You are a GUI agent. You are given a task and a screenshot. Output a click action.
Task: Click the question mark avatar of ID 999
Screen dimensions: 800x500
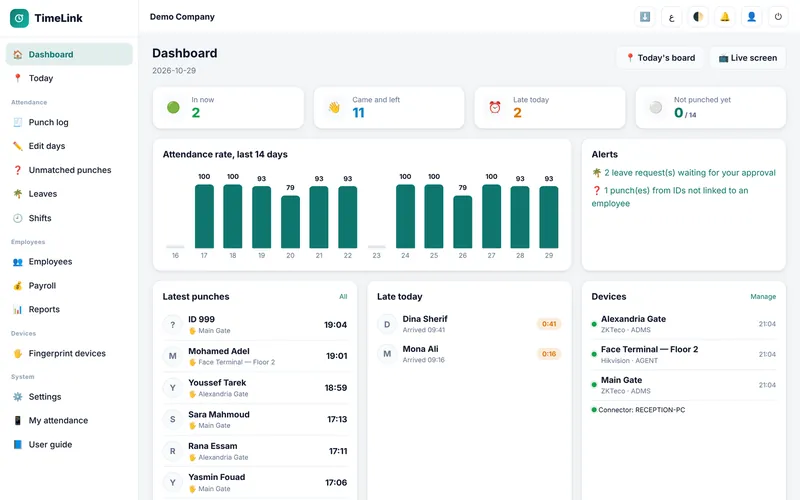[x=172, y=324]
